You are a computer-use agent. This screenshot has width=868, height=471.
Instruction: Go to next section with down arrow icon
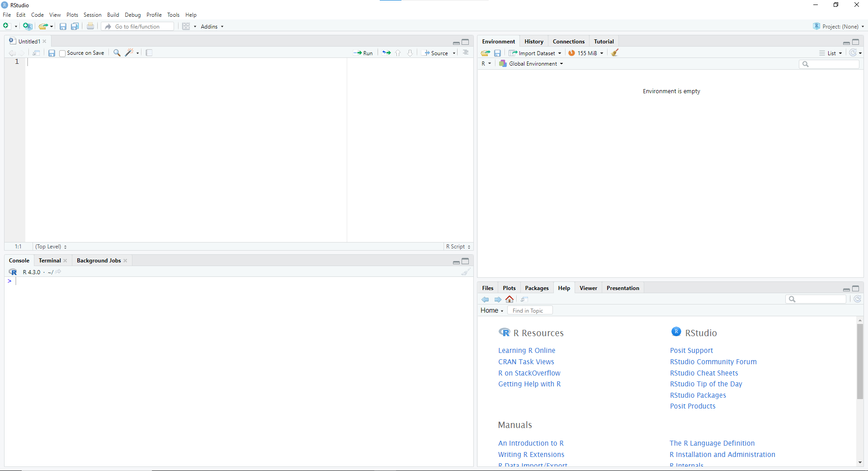click(x=410, y=53)
